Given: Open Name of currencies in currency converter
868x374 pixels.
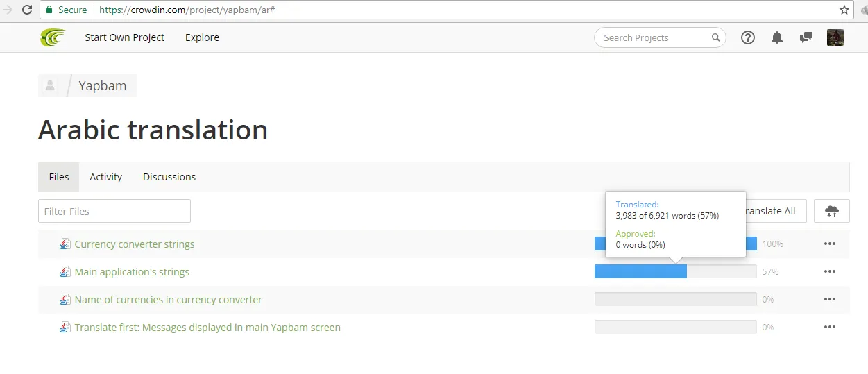Looking at the screenshot, I should pos(169,300).
